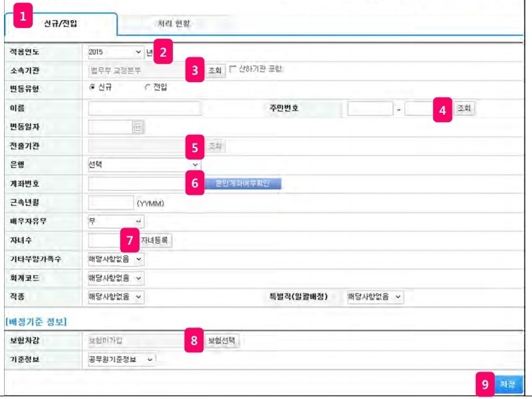Open the 특별직(일괄배정) dropdown

(x=375, y=297)
